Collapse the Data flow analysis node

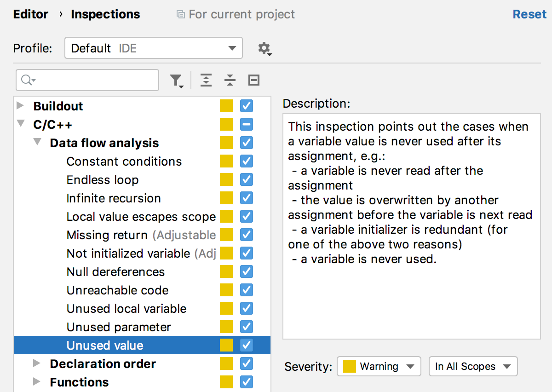pyautogui.click(x=37, y=142)
